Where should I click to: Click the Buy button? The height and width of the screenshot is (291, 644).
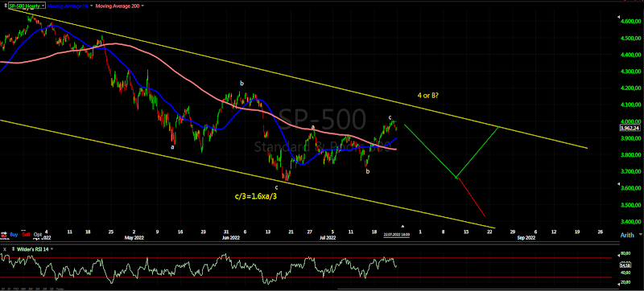[14, 235]
